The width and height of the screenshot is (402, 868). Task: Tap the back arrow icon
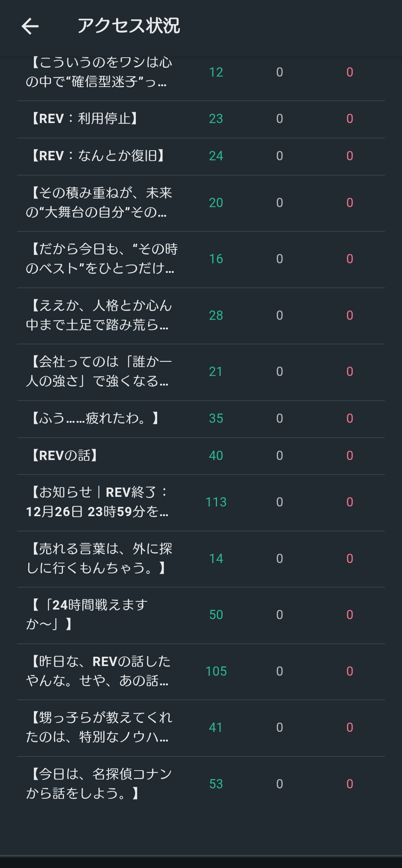point(30,26)
